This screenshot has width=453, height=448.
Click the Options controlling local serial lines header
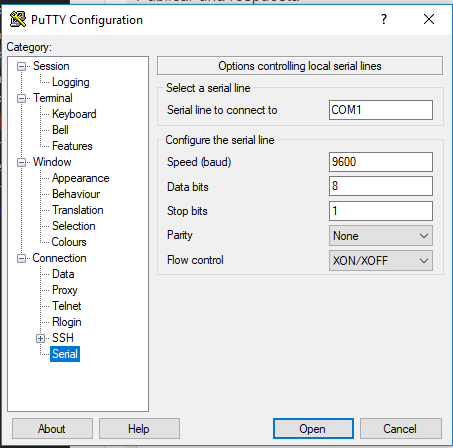click(300, 66)
